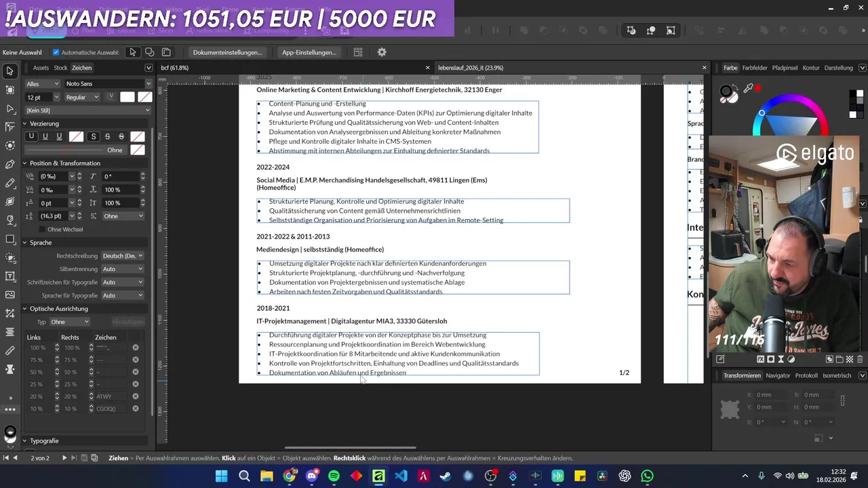Viewport: 868px width, 488px height.
Task: Open the [Kein Stil] character style dropdown
Action: click(x=88, y=110)
